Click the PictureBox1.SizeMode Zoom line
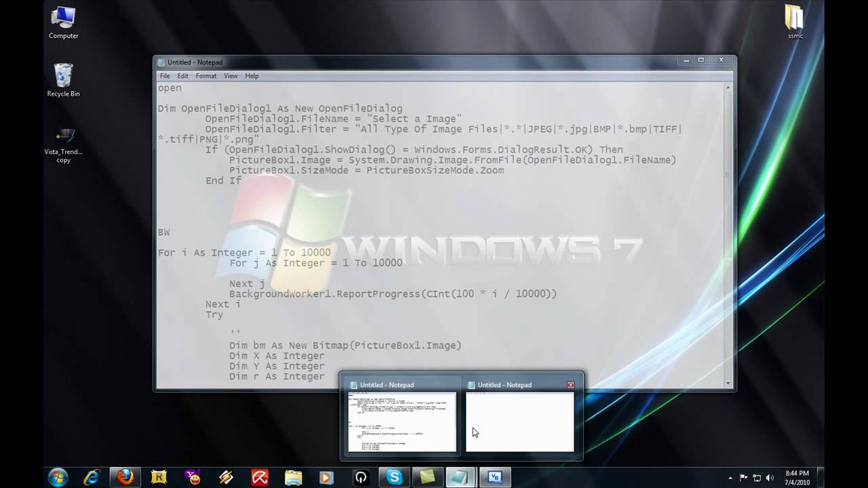Screen dimensions: 868x488 coord(366,170)
